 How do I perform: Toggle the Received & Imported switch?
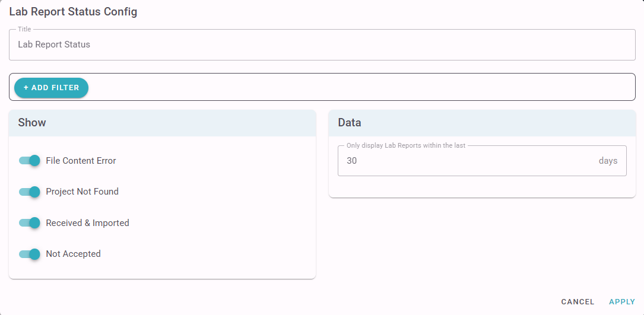tap(29, 223)
